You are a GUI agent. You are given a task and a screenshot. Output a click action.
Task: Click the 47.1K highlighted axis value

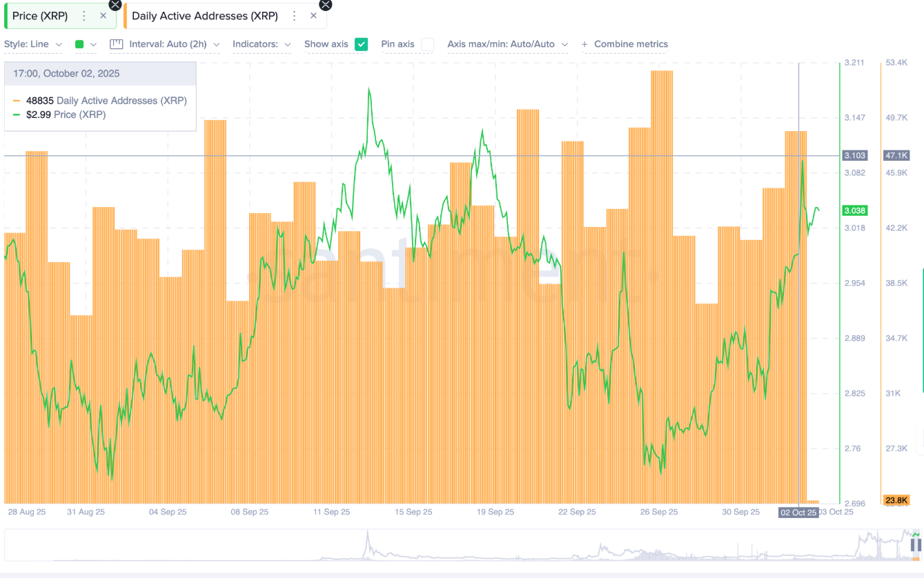coord(896,155)
